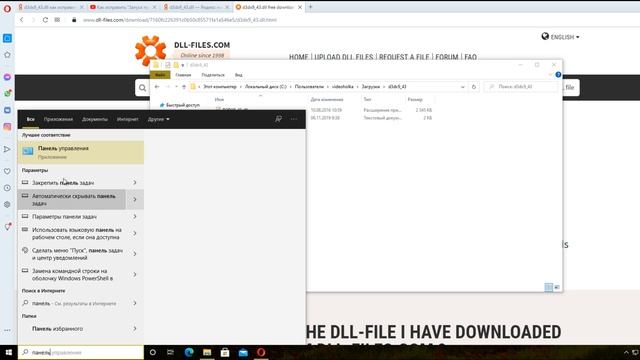Open Opera speed dial grid icon
This screenshot has height=360, width=640.
coord(57,20)
